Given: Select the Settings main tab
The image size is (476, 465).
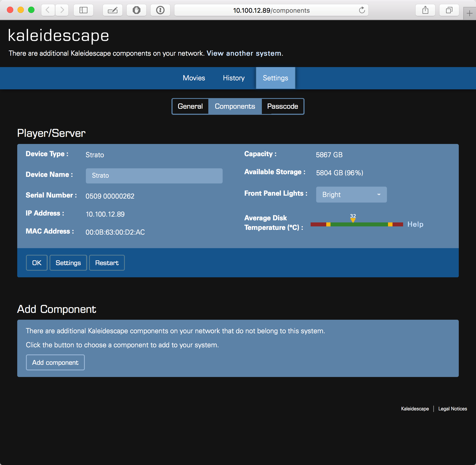Looking at the screenshot, I should click(275, 78).
